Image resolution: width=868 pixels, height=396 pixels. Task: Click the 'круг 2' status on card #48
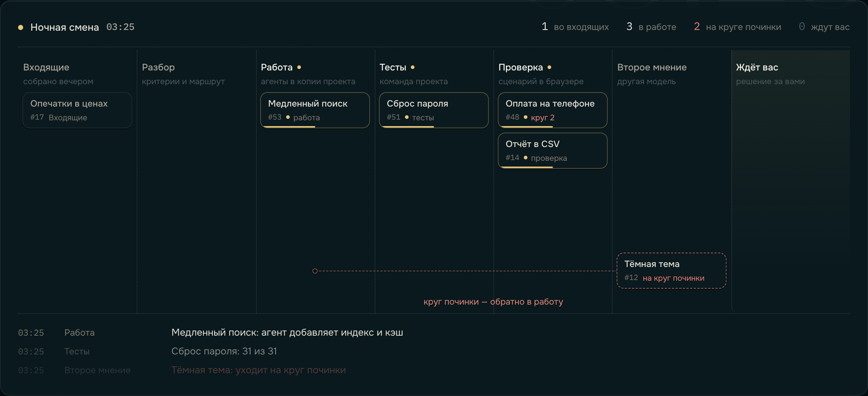(x=542, y=117)
